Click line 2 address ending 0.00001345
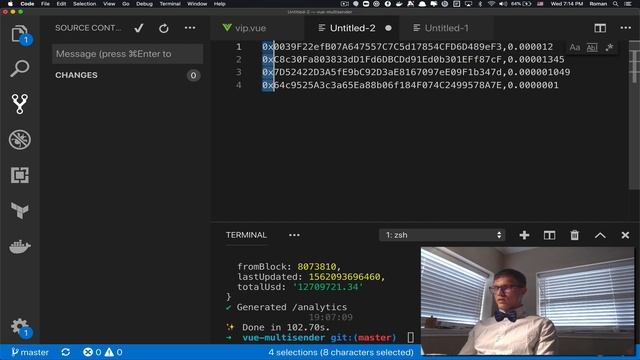Screen dimensions: 640x360 413,60
